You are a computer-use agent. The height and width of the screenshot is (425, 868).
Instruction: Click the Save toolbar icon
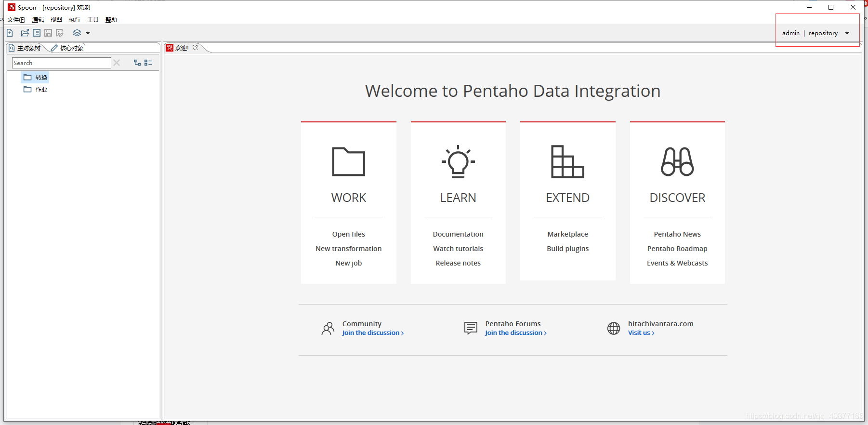coord(48,33)
